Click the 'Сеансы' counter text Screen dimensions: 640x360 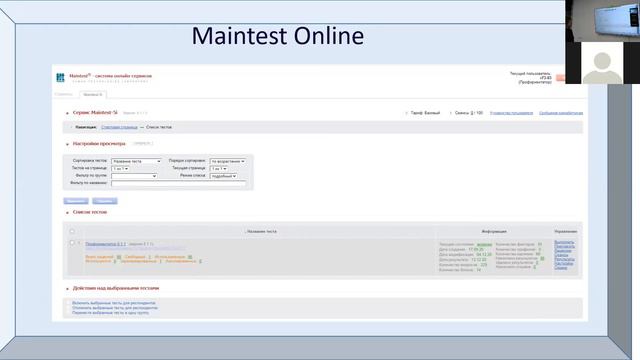469,113
